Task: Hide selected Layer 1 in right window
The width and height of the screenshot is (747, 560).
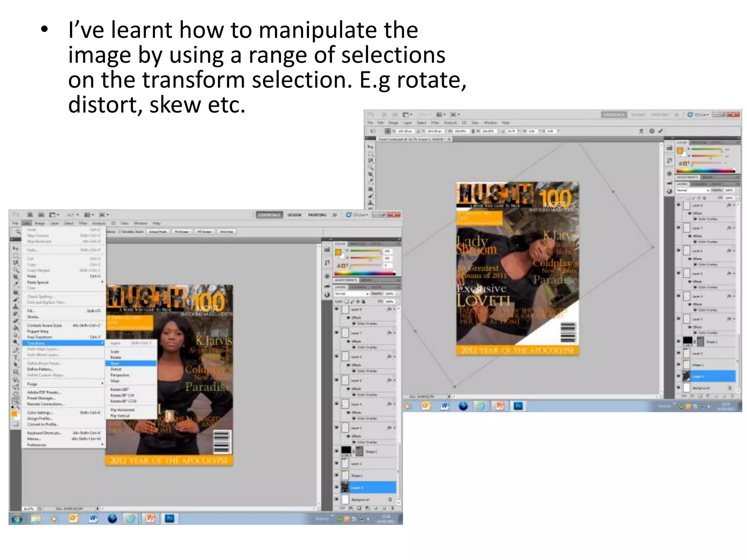Action: pos(678,376)
